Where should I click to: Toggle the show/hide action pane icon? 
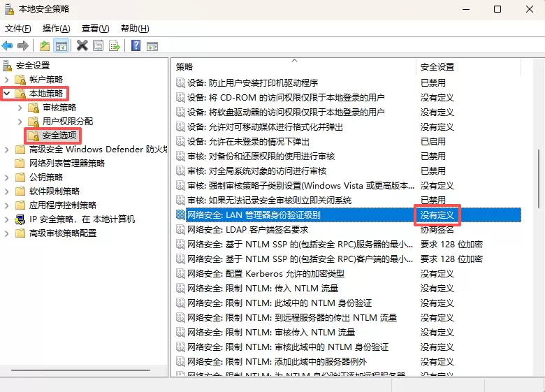152,46
